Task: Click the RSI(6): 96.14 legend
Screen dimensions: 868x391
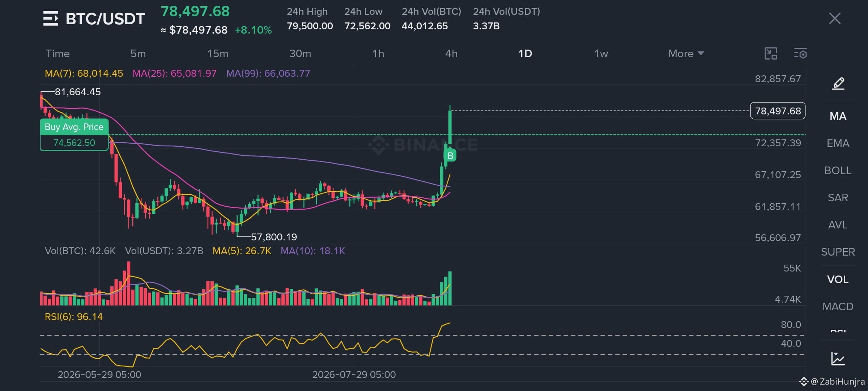Action: click(x=74, y=317)
